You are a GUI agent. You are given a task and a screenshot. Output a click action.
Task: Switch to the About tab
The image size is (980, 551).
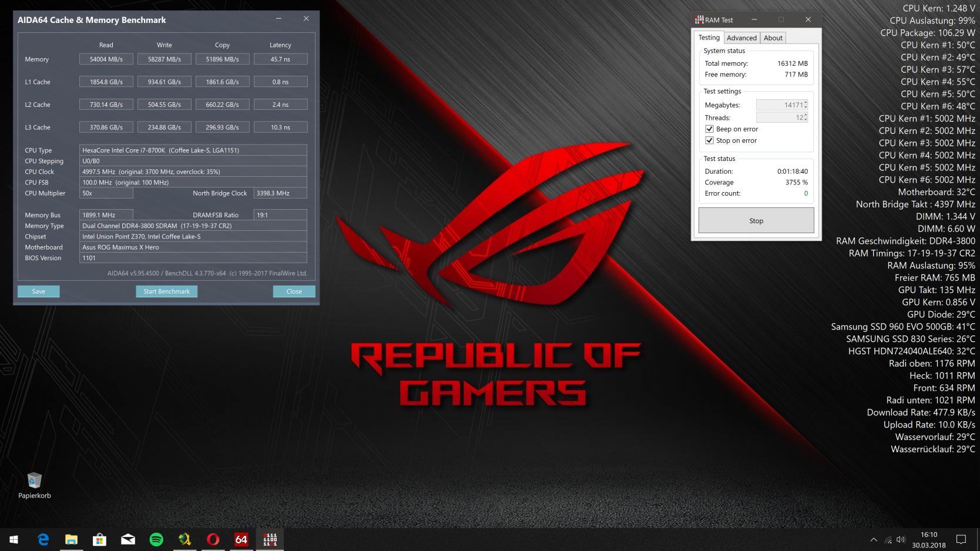773,38
